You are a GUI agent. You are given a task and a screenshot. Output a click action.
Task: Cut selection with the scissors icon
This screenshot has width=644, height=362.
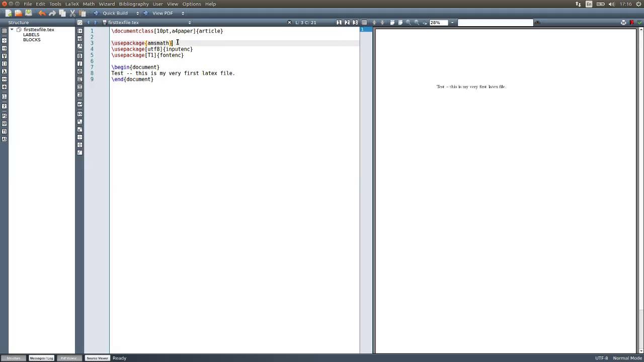72,13
